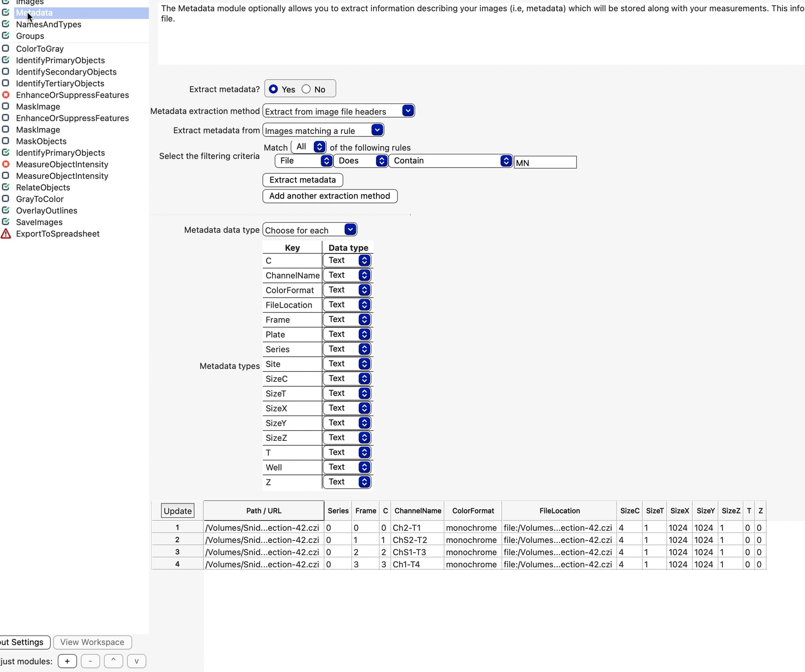Click Add another extraction method
Image resolution: width=805 pixels, height=672 pixels.
(x=330, y=196)
